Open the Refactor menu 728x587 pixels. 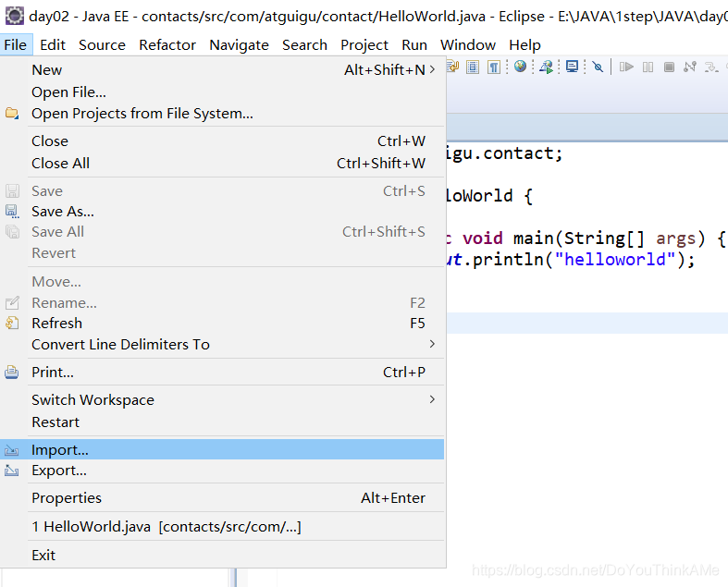tap(167, 45)
